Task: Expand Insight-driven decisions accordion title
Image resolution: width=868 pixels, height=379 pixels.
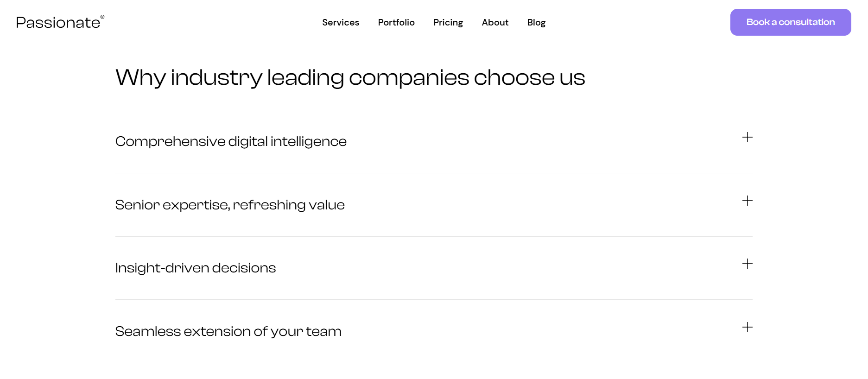Action: click(x=195, y=268)
